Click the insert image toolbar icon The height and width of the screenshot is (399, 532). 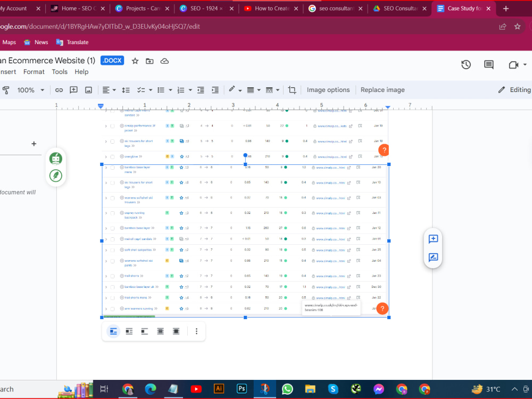coord(88,90)
